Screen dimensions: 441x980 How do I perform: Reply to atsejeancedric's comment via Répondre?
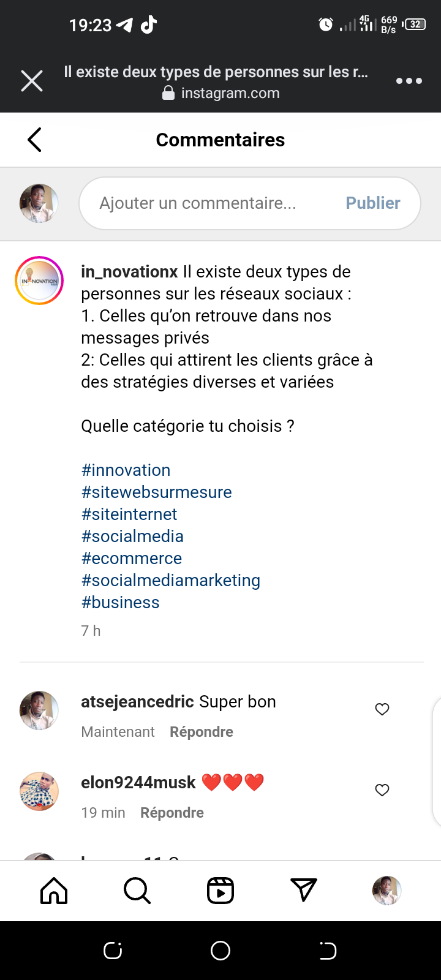[202, 732]
